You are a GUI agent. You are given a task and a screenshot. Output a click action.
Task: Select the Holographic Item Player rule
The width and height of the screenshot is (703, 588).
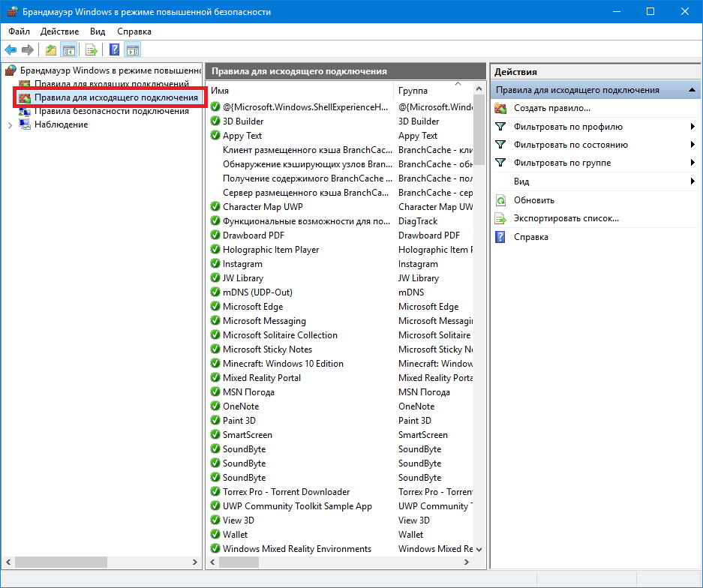tap(271, 250)
